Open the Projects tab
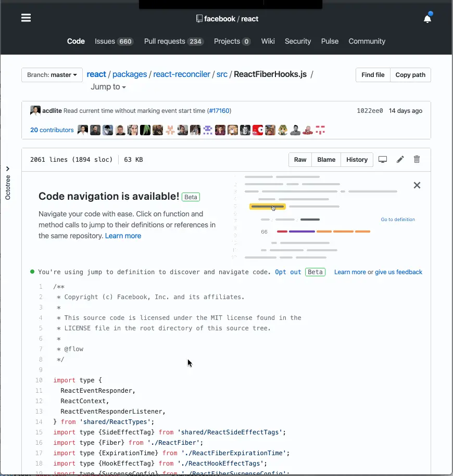 232,41
